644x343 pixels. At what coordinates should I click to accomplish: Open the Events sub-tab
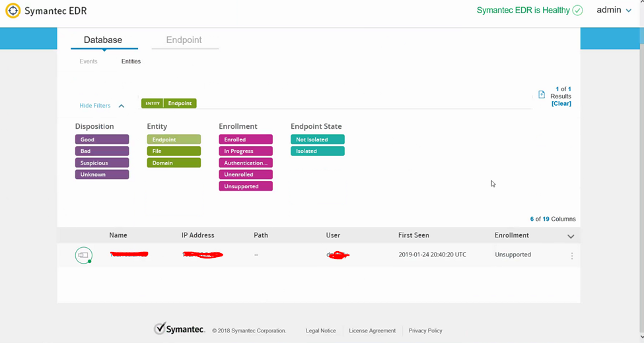click(89, 61)
